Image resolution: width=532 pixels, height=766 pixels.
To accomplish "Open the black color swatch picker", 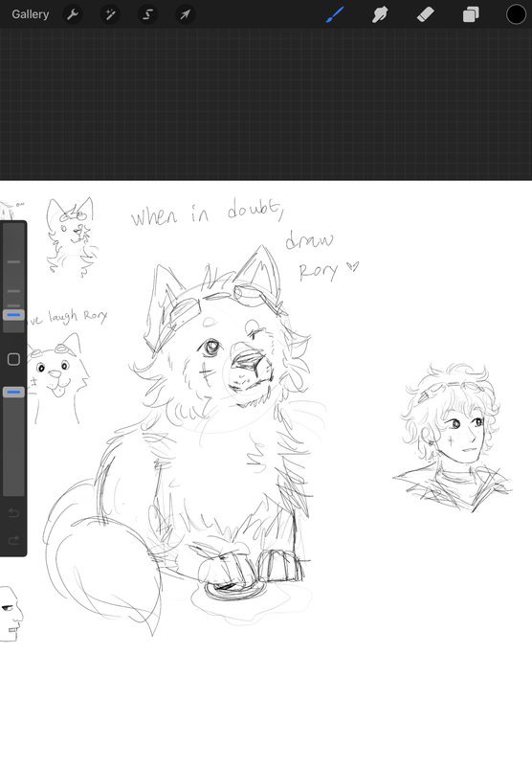I will (x=516, y=14).
